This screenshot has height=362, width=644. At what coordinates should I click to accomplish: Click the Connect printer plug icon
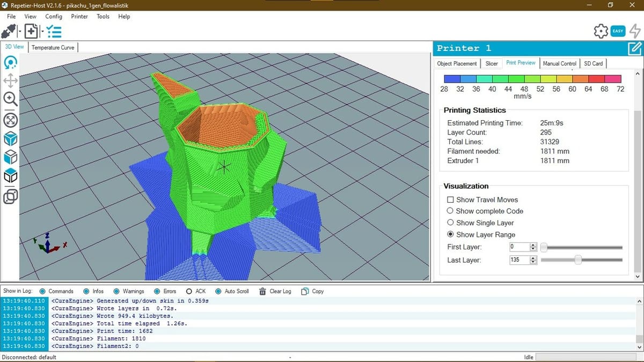tap(8, 32)
